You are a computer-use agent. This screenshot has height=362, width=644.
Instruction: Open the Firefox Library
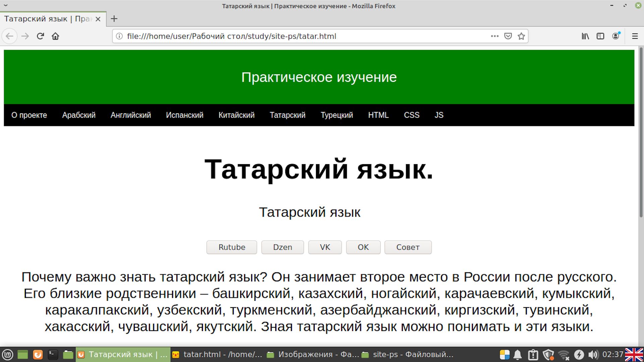(x=585, y=36)
